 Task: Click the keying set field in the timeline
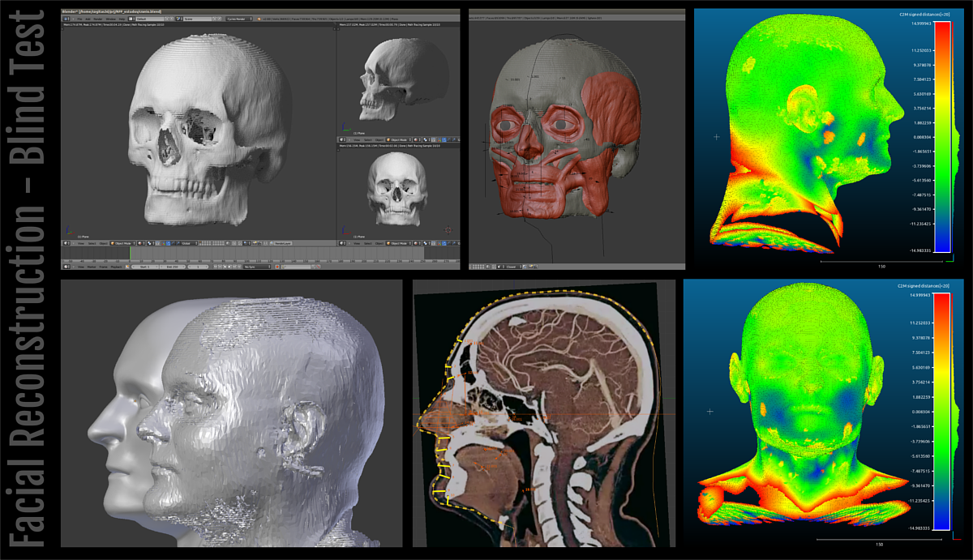click(x=296, y=267)
